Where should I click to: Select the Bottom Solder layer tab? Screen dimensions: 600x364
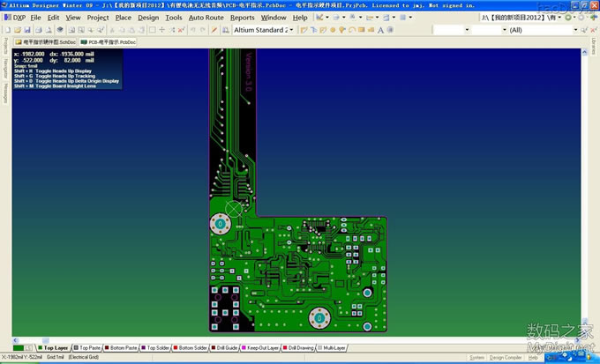pos(191,348)
